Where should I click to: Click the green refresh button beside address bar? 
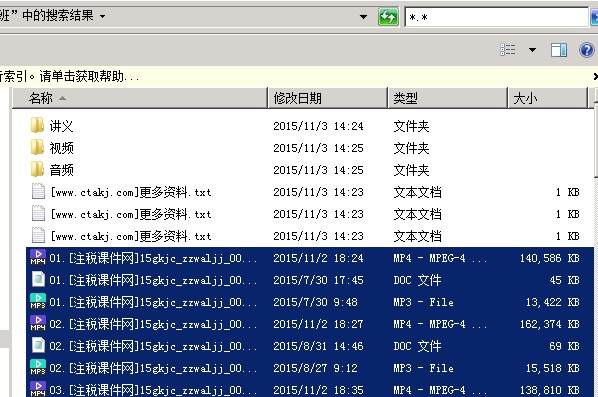tap(388, 17)
